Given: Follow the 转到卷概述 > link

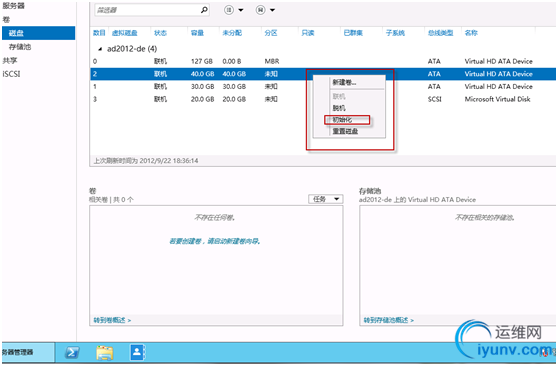Looking at the screenshot, I should [112, 320].
